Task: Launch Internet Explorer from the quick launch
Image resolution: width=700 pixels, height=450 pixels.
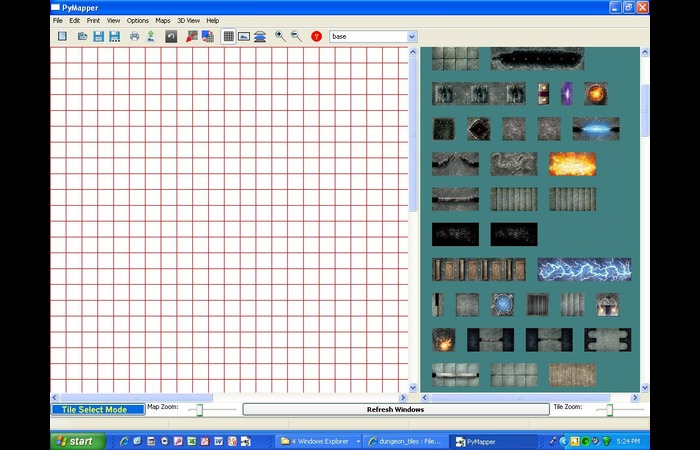Action: 124,441
